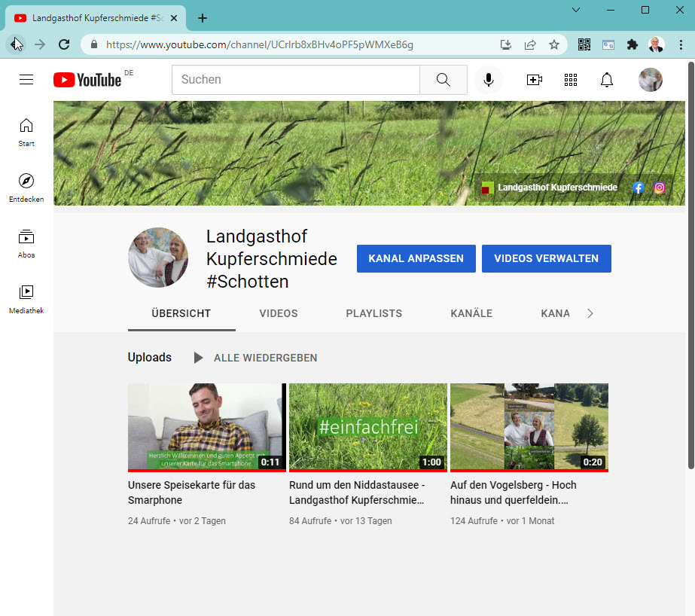Viewport: 695px width, 616px height.
Task: Expand more channel tabs with chevron
Action: 590,313
